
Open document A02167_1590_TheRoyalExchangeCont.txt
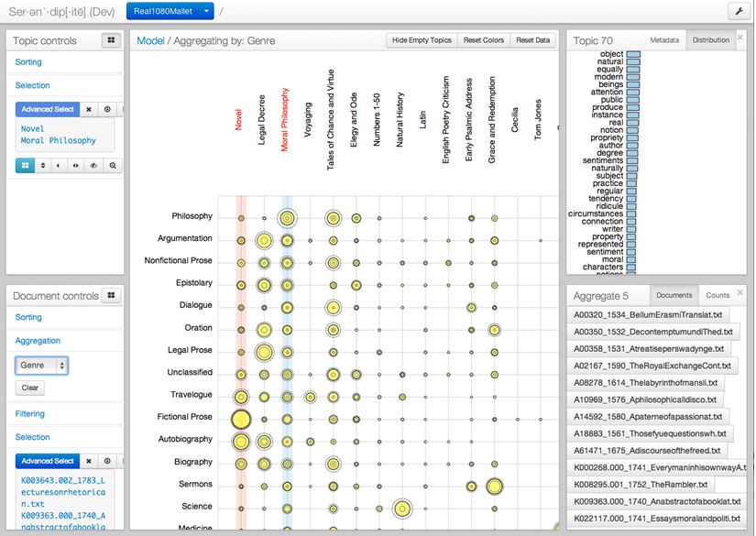coord(652,366)
